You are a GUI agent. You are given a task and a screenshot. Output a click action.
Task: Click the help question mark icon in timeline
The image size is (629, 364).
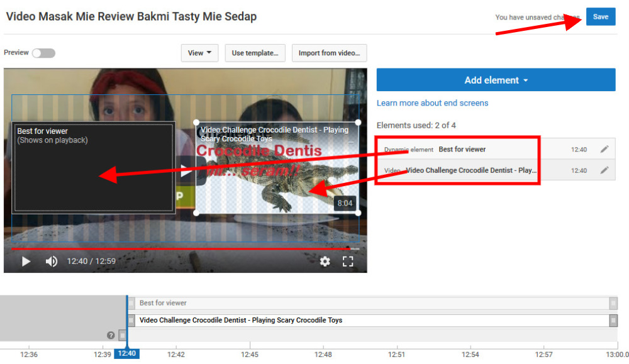pos(111,336)
